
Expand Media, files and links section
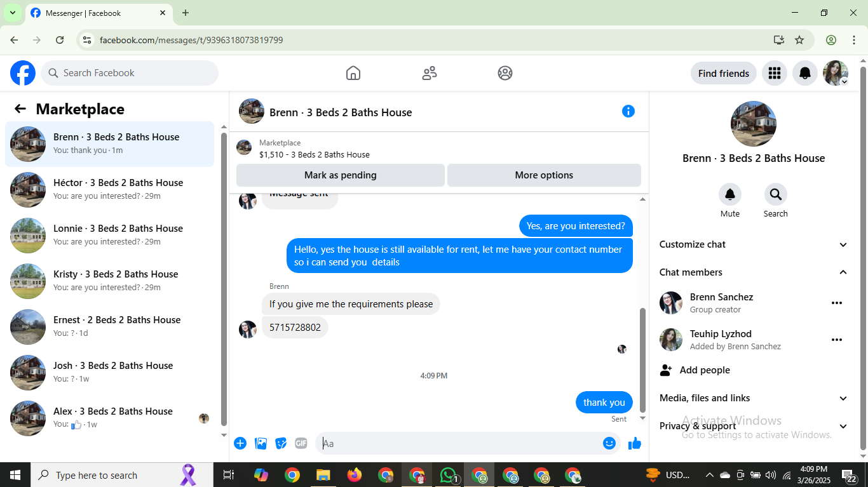tap(754, 398)
